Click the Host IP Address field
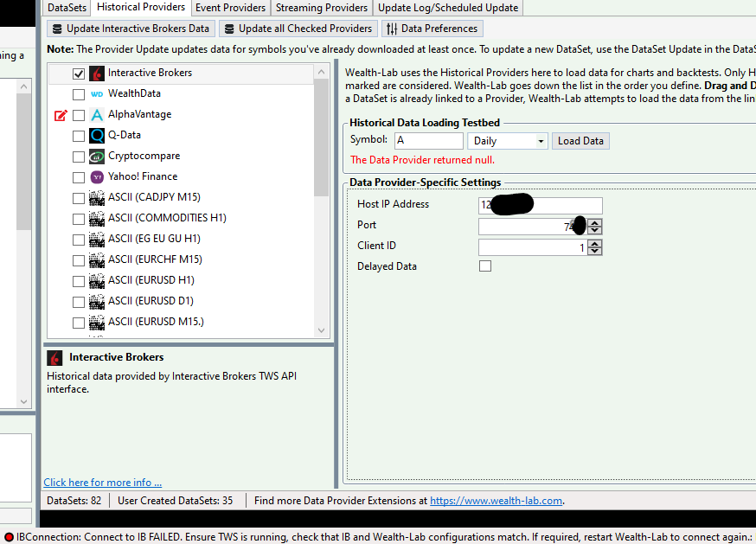Screen dimensions: 756x544 pyautogui.click(x=541, y=205)
